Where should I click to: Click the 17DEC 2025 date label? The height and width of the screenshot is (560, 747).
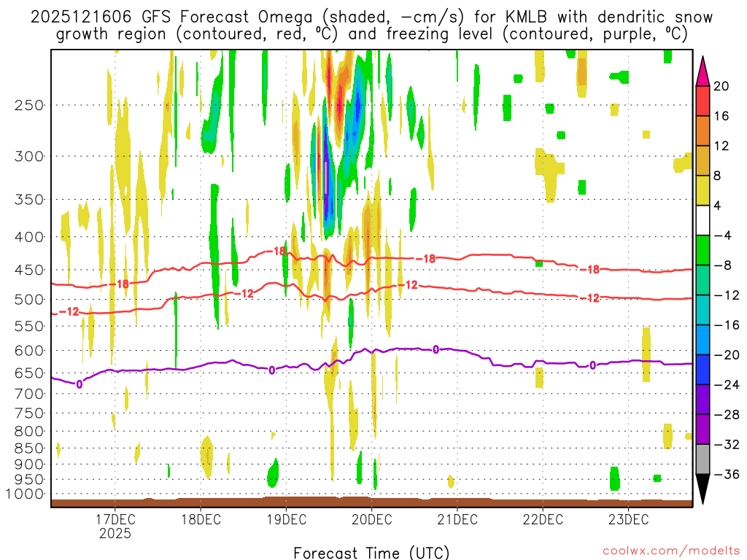coord(115,526)
